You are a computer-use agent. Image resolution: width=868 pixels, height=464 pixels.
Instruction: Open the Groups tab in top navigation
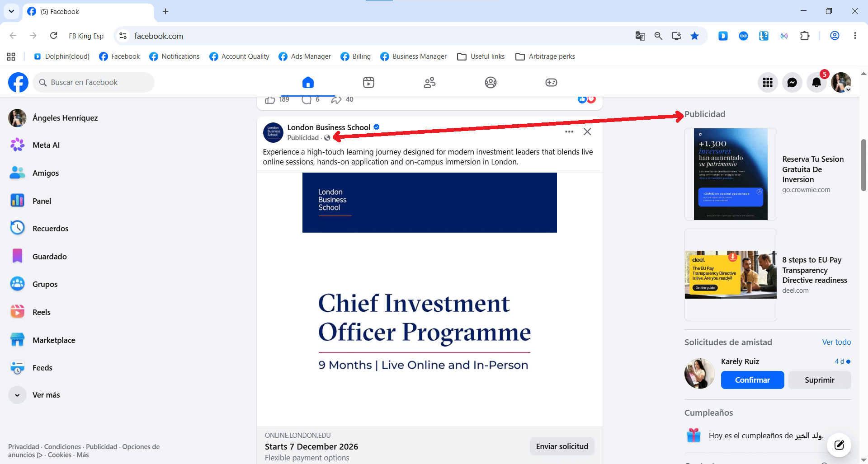[x=491, y=82]
